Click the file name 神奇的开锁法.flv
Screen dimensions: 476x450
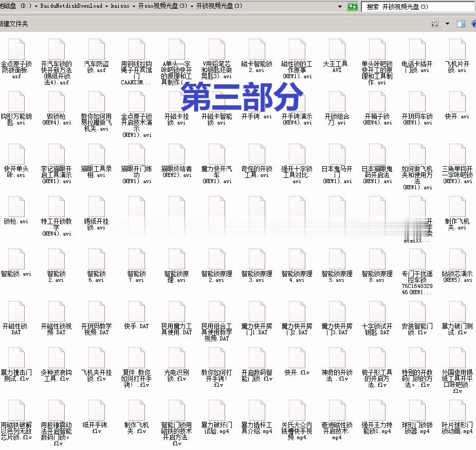[x=337, y=375]
